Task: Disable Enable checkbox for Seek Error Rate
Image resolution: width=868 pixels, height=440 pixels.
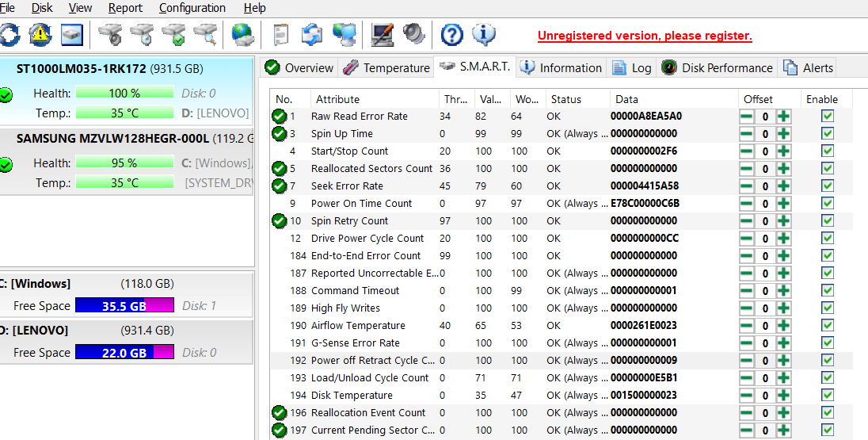Action: [828, 186]
